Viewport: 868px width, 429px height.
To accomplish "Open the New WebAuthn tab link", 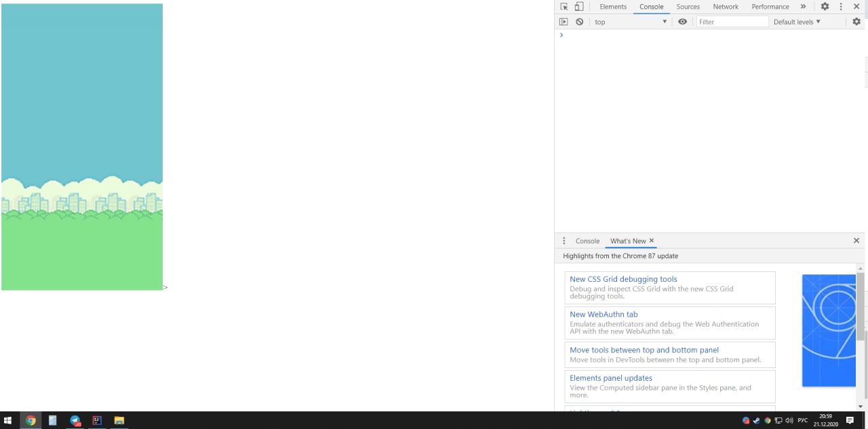I will 604,314.
